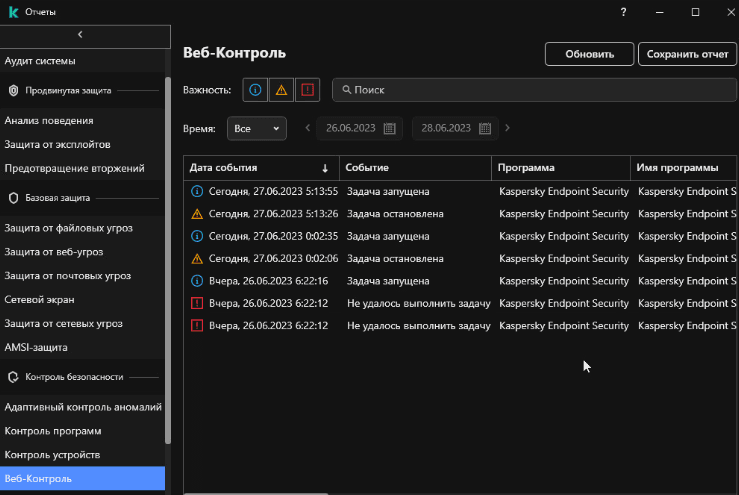Open the Время period dropdown

pos(258,128)
